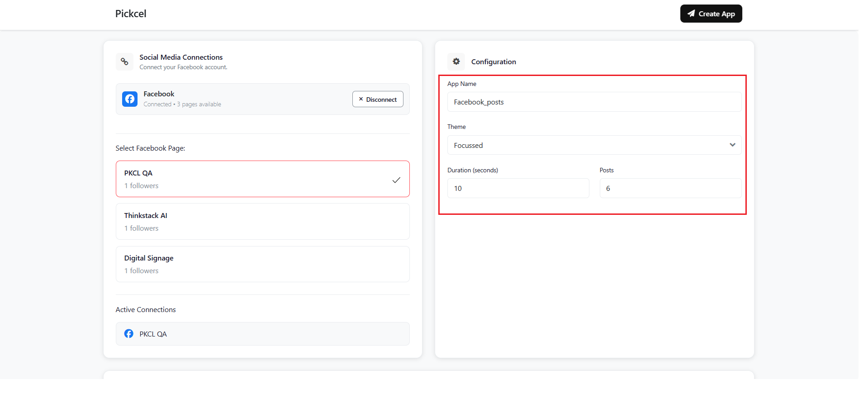
Task: Select the Digital Signage page
Action: point(263,264)
